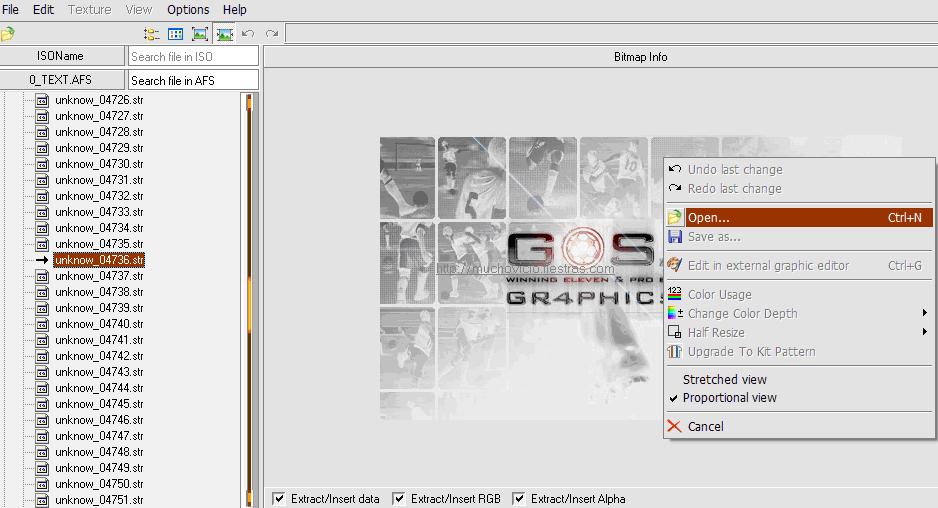Click the Search file in ISO field
Screen dimensions: 938x508
(x=193, y=57)
